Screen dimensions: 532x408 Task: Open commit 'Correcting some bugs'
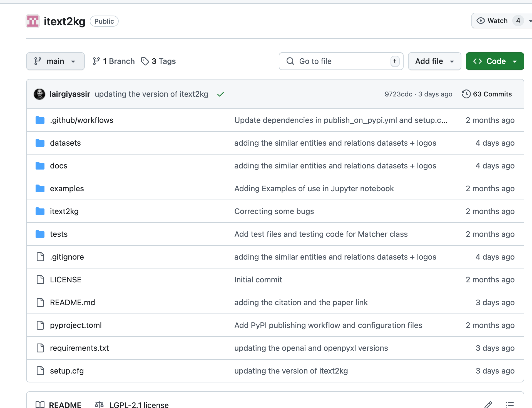(274, 212)
